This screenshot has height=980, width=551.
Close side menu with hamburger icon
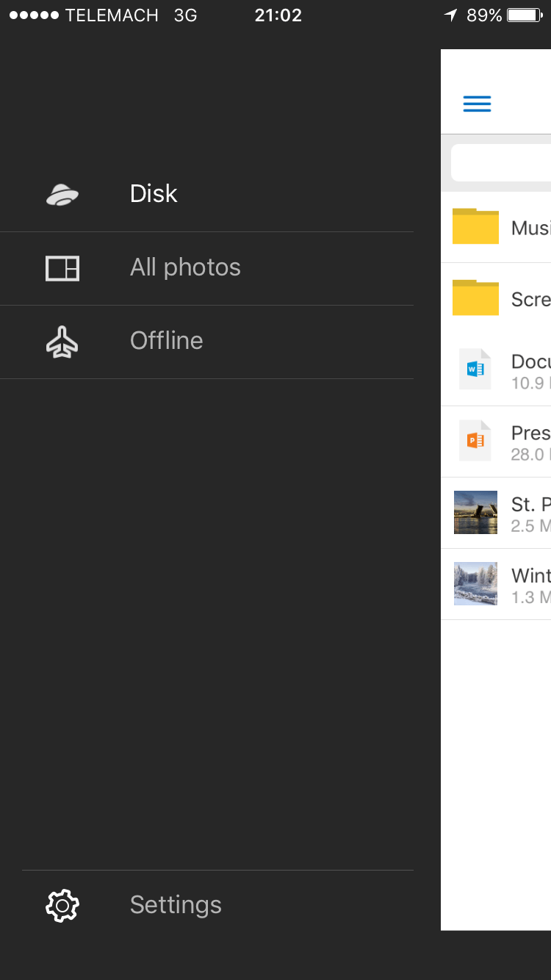coord(477,104)
